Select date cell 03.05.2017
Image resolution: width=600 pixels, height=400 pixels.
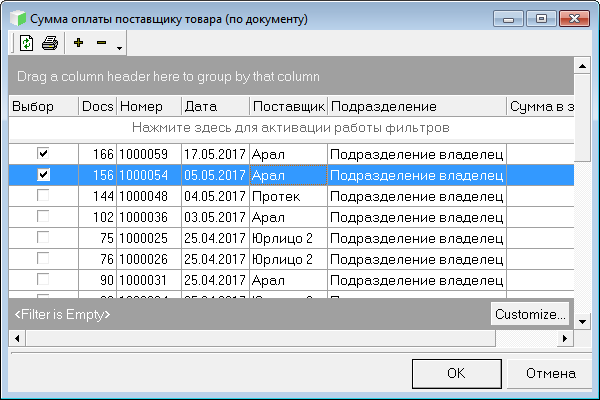(x=215, y=217)
